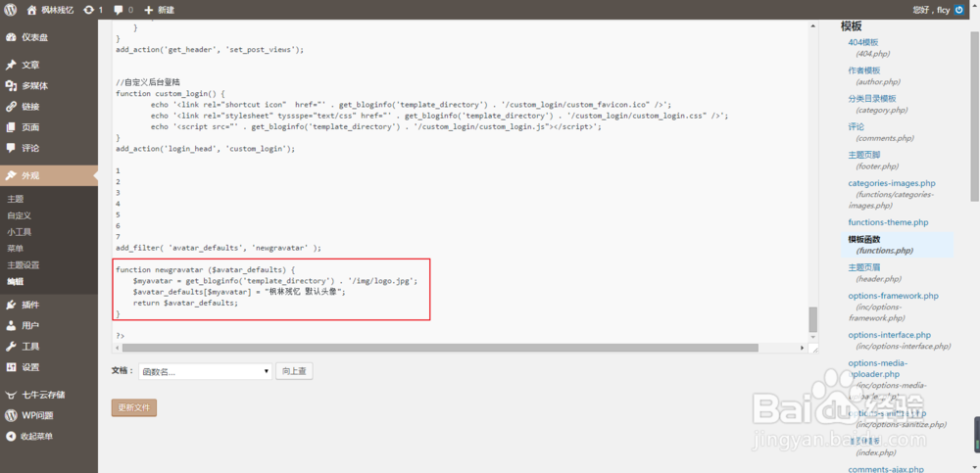Open the 多媒体 menu
Image resolution: width=980 pixels, height=473 pixels.
(49, 86)
